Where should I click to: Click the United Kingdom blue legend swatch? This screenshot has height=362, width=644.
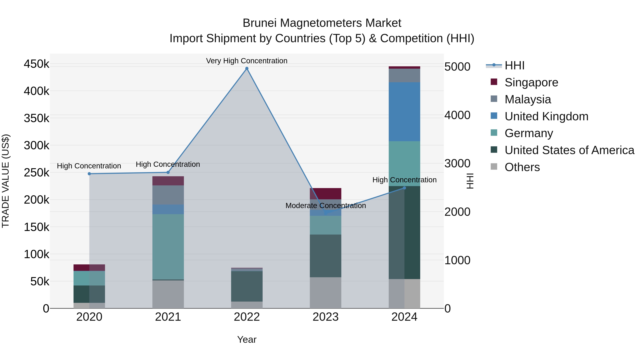pos(494,116)
